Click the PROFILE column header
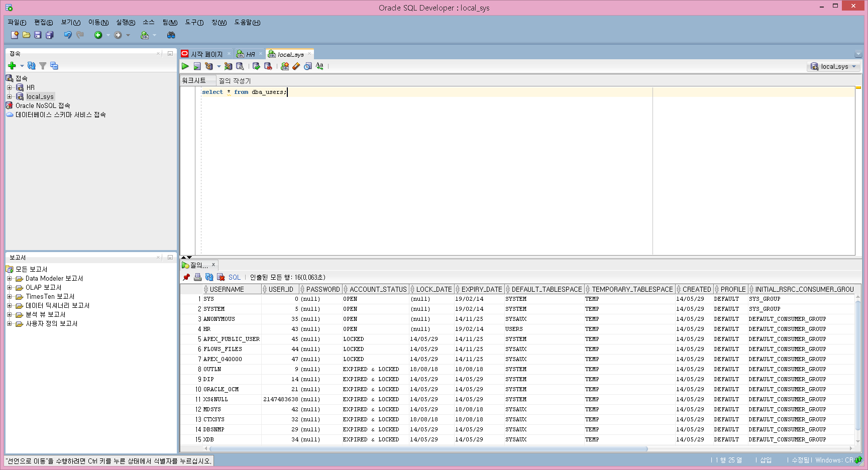This screenshot has width=868, height=470. pyautogui.click(x=731, y=289)
